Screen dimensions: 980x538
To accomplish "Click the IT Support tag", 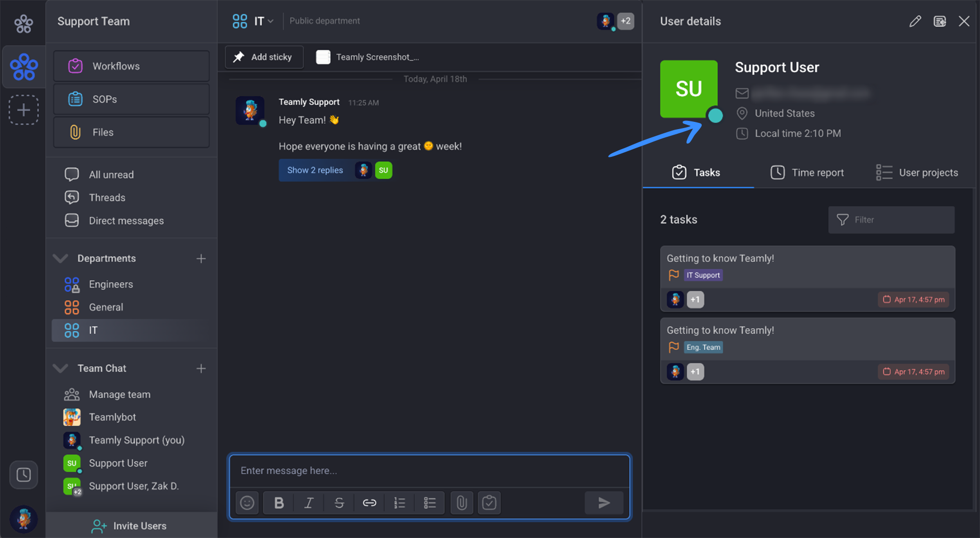I will point(703,275).
